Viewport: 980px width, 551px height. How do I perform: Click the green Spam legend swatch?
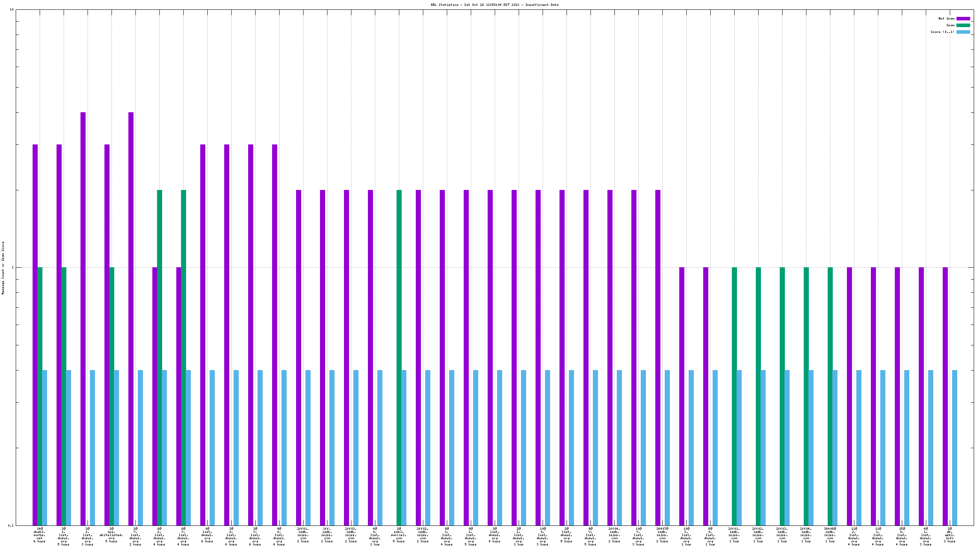tap(963, 25)
